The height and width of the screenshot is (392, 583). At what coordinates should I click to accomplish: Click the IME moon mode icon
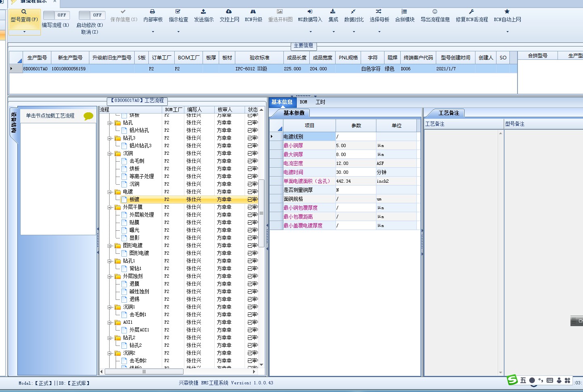click(x=532, y=380)
